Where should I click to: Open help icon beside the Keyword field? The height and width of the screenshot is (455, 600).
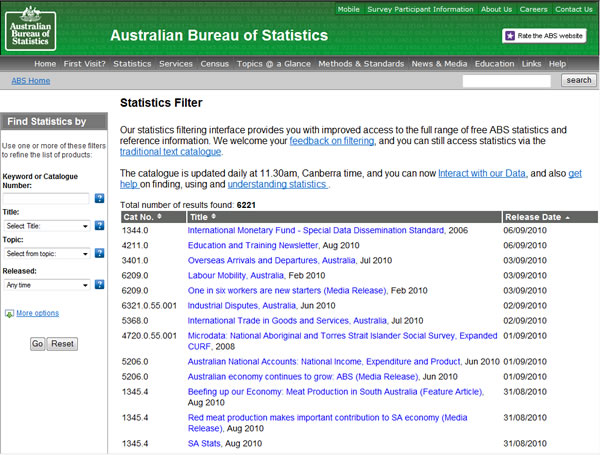coord(99,198)
